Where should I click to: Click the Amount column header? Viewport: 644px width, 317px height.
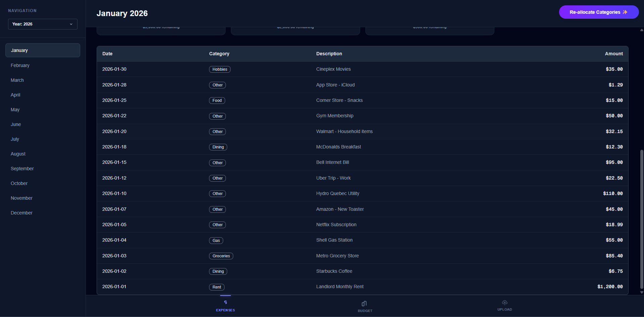pos(614,54)
